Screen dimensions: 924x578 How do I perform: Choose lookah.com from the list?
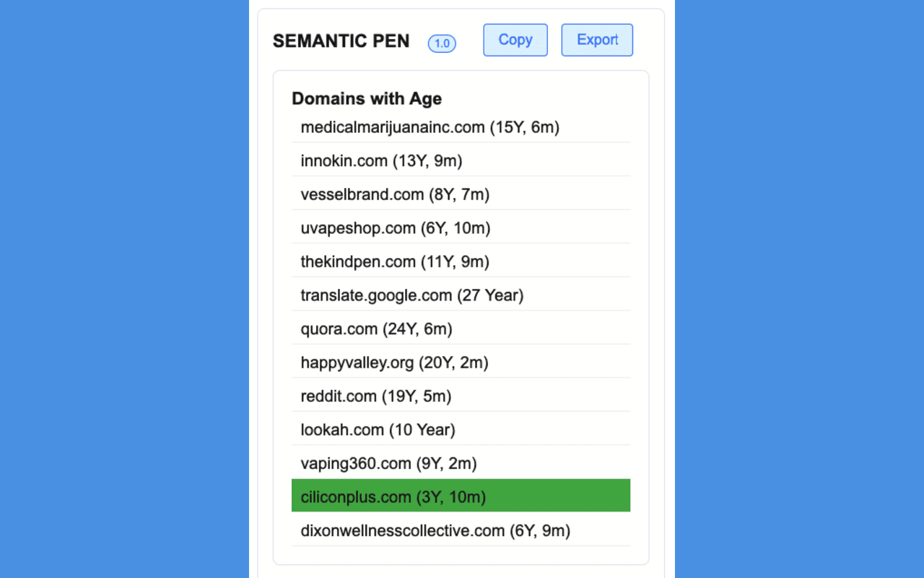point(378,430)
